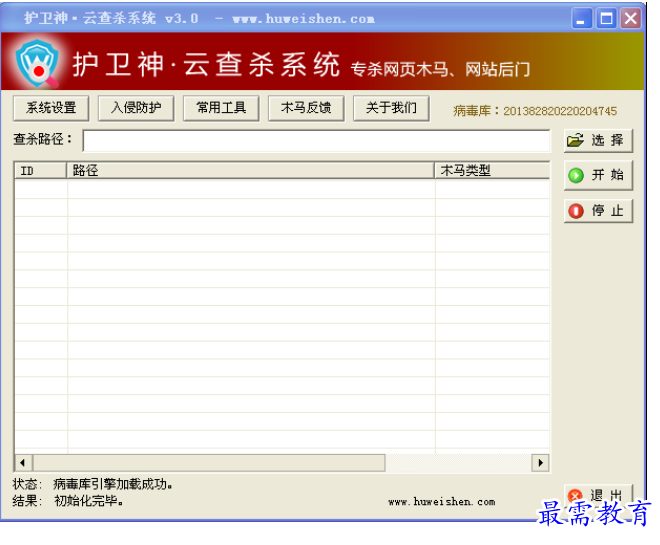Click the horizontal scrollbar thumb
Image resolution: width=660 pixels, height=545 pixels.
[209, 463]
